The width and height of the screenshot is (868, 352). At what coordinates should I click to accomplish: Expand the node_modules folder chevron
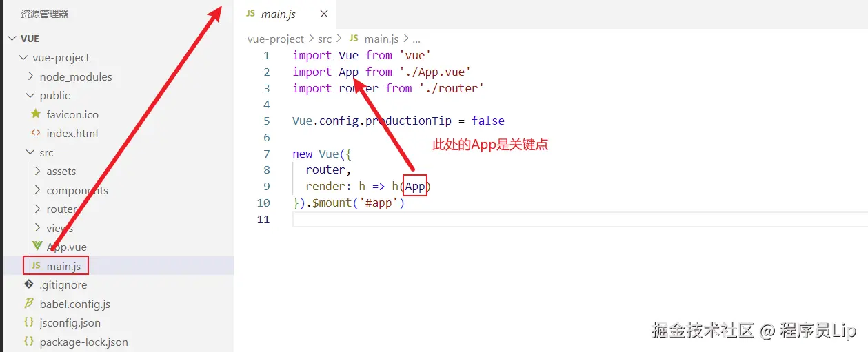tap(30, 76)
